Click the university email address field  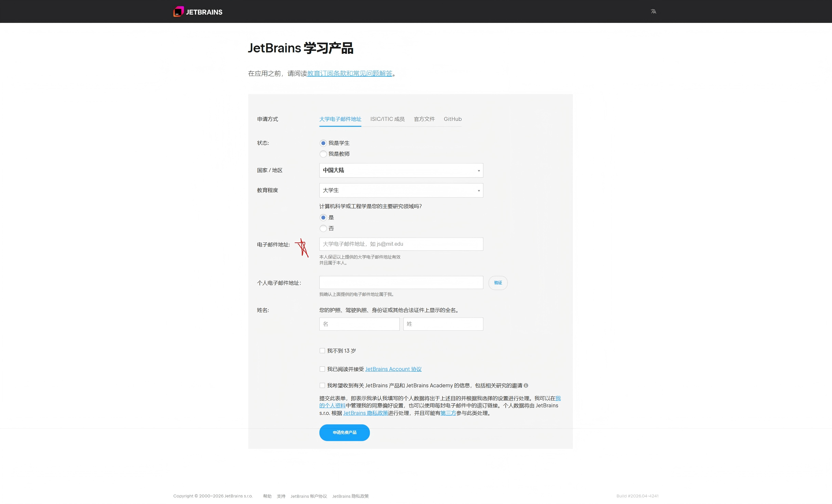(x=401, y=244)
